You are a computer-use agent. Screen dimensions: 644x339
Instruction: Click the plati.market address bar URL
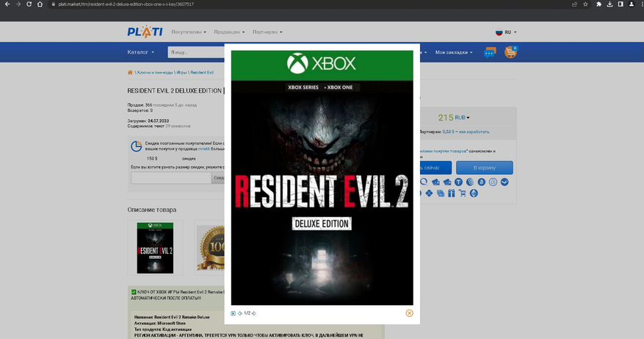pos(126,4)
